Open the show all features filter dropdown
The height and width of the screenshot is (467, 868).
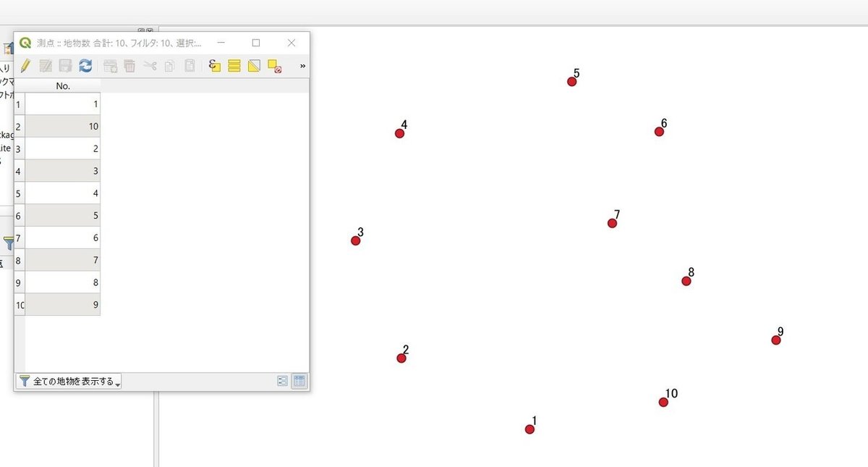pos(69,381)
